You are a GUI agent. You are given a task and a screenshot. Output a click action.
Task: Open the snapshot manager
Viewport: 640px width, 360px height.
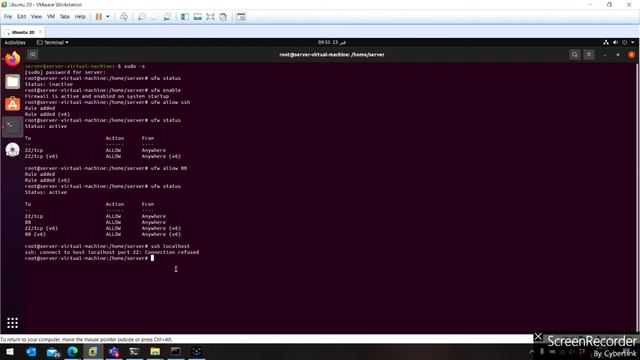pos(167,17)
